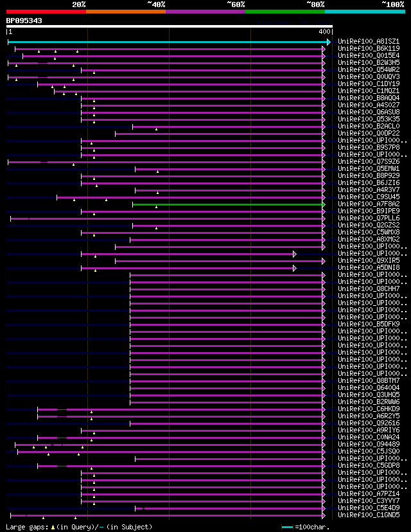Screen dimensions: 411x532
Task: Click the UniRef100_Q640Q4 row label
Action: 369,388
